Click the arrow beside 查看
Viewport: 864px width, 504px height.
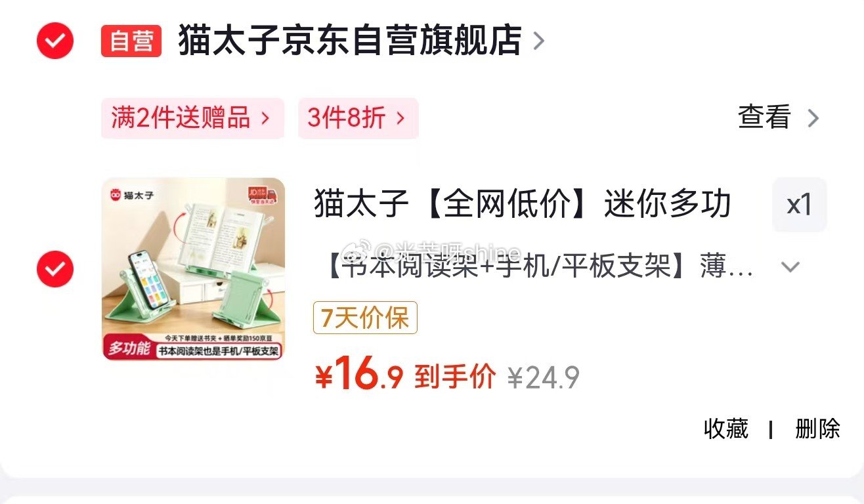[813, 119]
